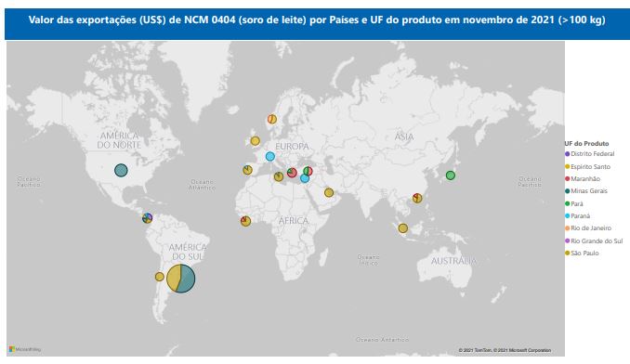The width and height of the screenshot is (630, 364).
Task: Click the multicolor pie bubble near Panama
Action: [x=148, y=218]
